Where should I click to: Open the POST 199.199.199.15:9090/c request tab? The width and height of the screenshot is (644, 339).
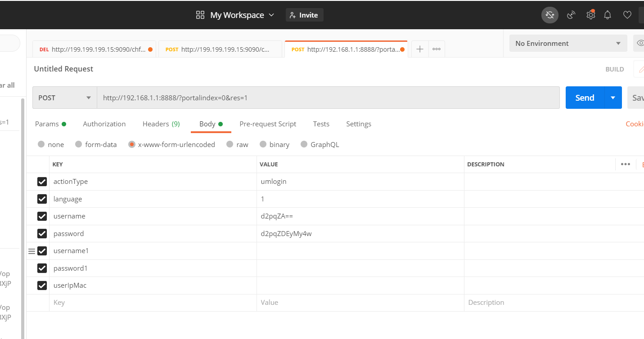point(221,49)
